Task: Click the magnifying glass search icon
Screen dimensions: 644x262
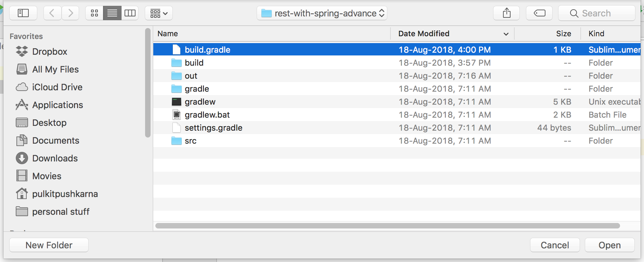Action: coord(574,13)
